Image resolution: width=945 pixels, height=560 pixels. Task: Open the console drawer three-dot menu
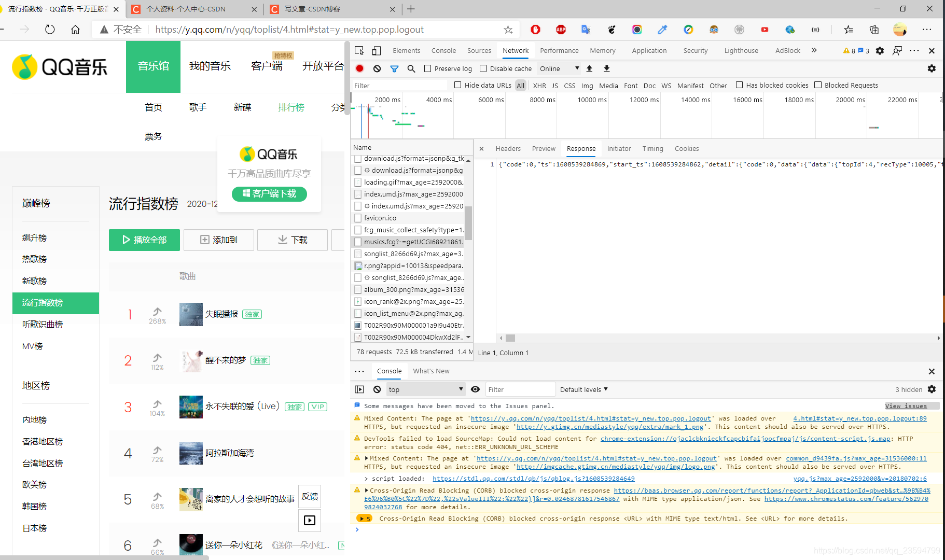(x=359, y=371)
